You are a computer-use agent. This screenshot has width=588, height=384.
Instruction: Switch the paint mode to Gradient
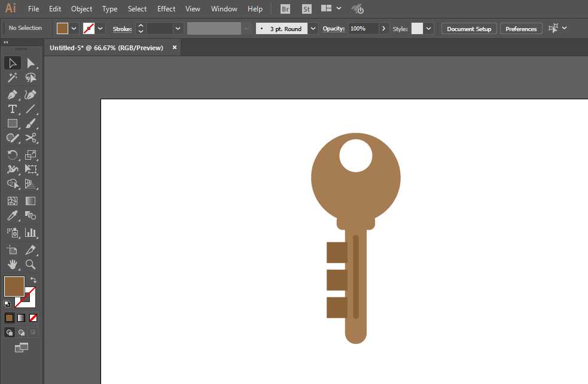[x=21, y=318]
